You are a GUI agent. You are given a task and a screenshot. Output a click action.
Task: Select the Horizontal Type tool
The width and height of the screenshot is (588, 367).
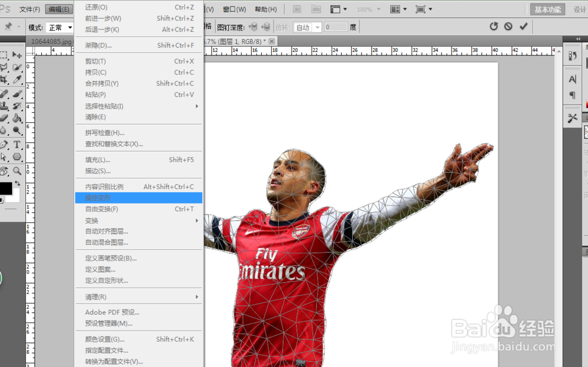(x=17, y=145)
